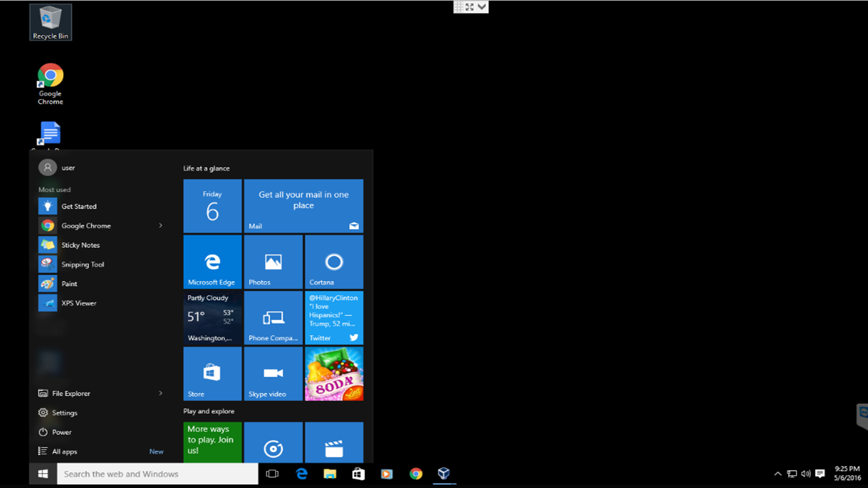Open the Store tile

point(212,374)
